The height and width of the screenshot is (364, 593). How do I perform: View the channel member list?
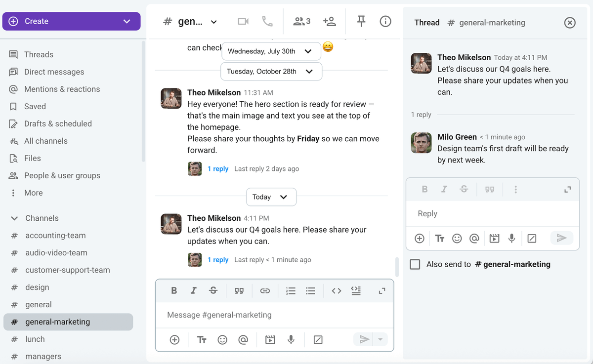coord(301,21)
